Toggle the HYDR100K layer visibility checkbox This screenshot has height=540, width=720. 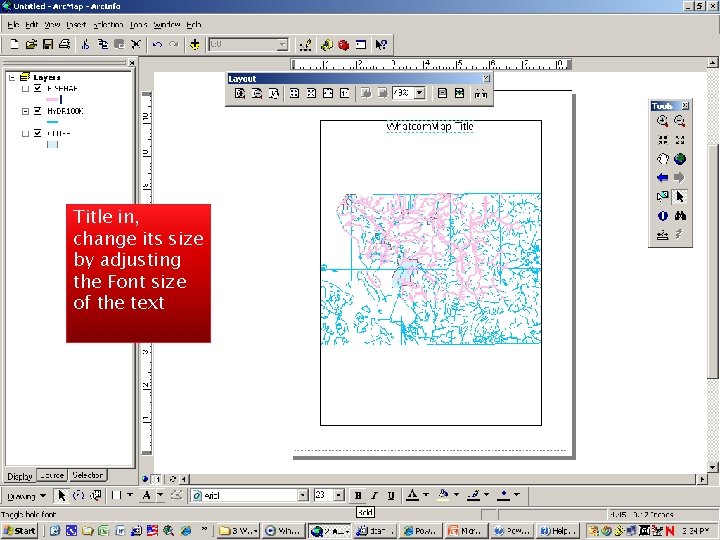pos(38,111)
